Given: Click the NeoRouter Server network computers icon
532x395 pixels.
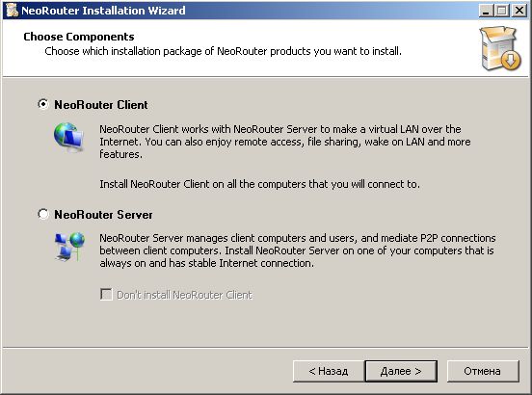Looking at the screenshot, I should 69,247.
